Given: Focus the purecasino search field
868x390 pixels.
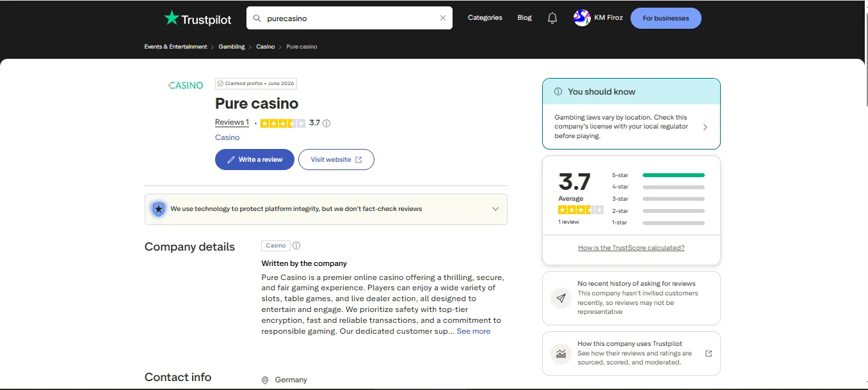Looking at the screenshot, I should pyautogui.click(x=350, y=19).
